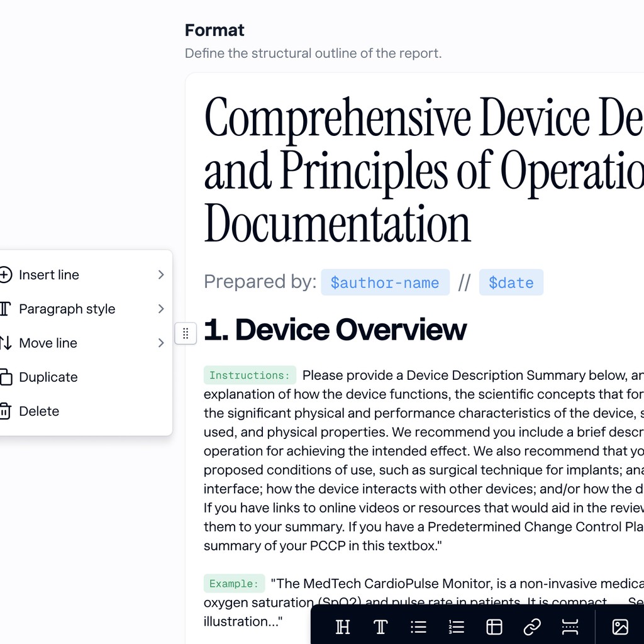Duplicate the line via the context menu

pyautogui.click(x=48, y=377)
